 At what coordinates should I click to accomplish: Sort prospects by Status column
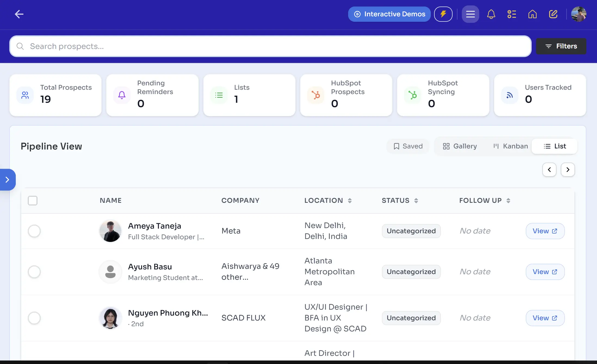(x=416, y=200)
